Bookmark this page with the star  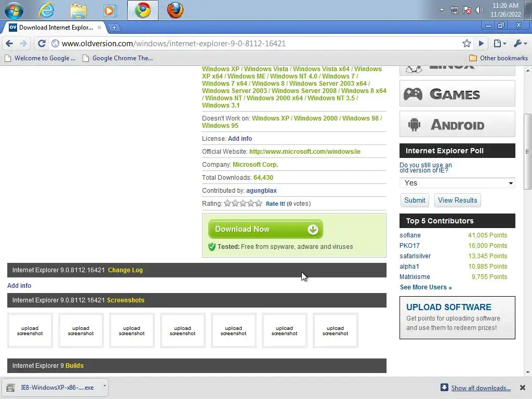tap(467, 44)
